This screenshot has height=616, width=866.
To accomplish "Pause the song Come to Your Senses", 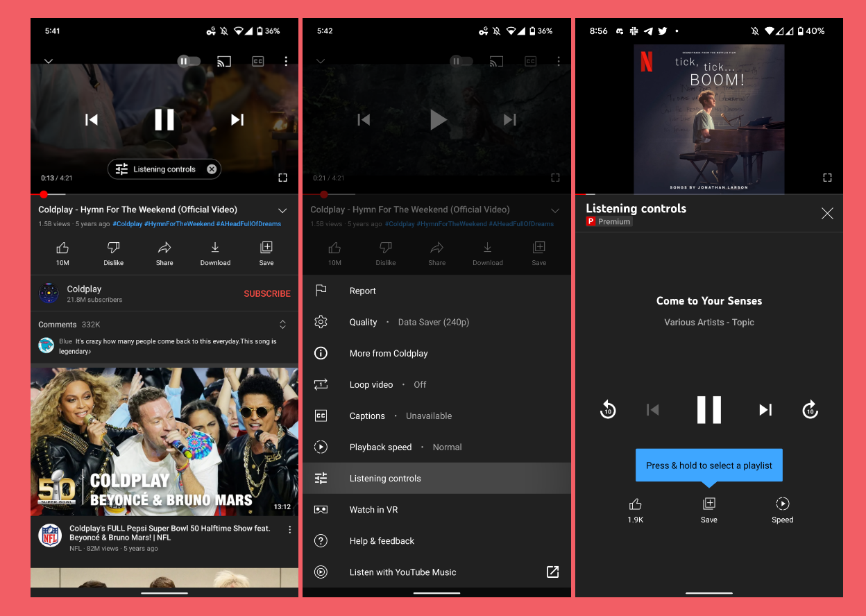I will [x=708, y=410].
